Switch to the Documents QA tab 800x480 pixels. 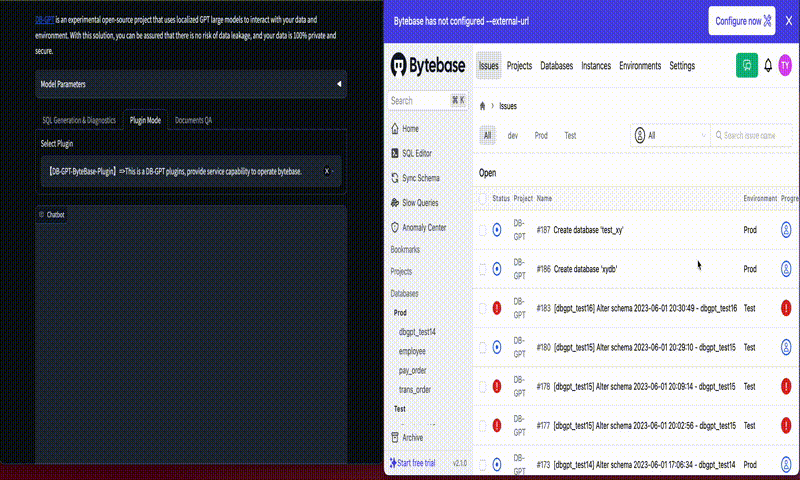(193, 120)
